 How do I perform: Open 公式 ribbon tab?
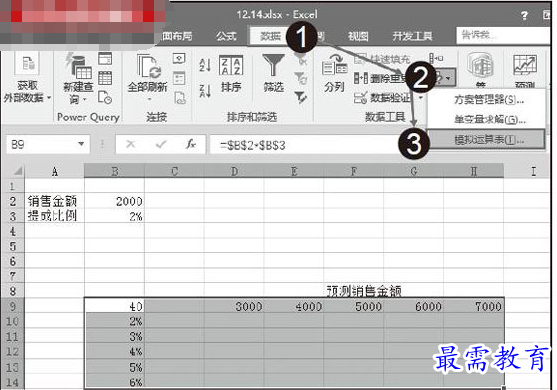click(226, 36)
